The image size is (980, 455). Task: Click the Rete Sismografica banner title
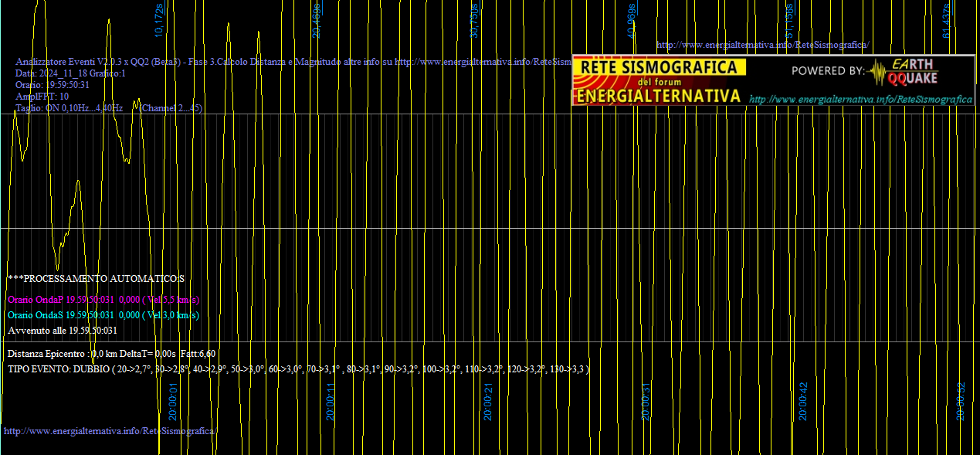(x=659, y=68)
